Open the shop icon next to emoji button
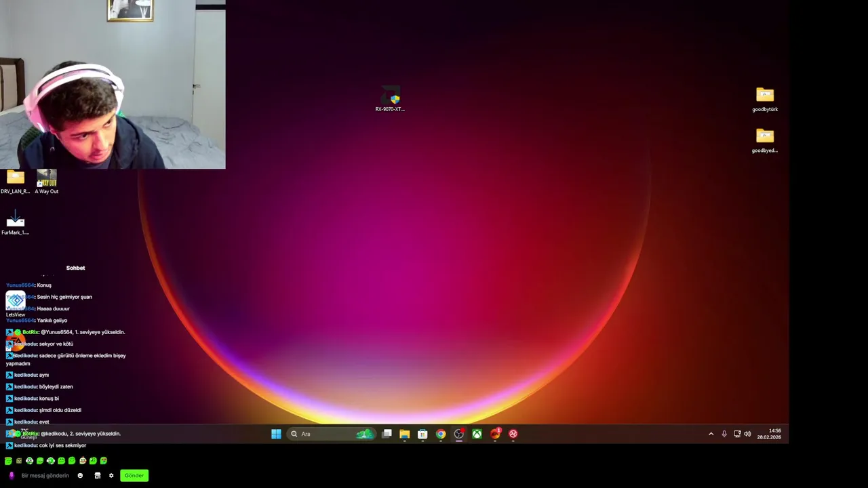Image resolution: width=868 pixels, height=488 pixels. (98, 476)
